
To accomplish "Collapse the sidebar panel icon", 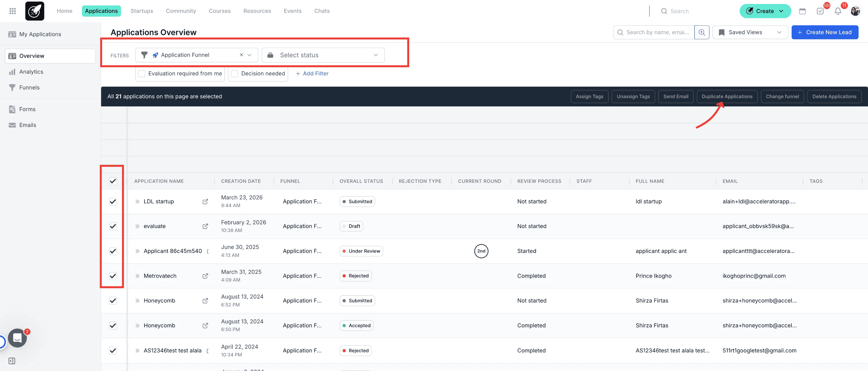I will click(x=12, y=361).
